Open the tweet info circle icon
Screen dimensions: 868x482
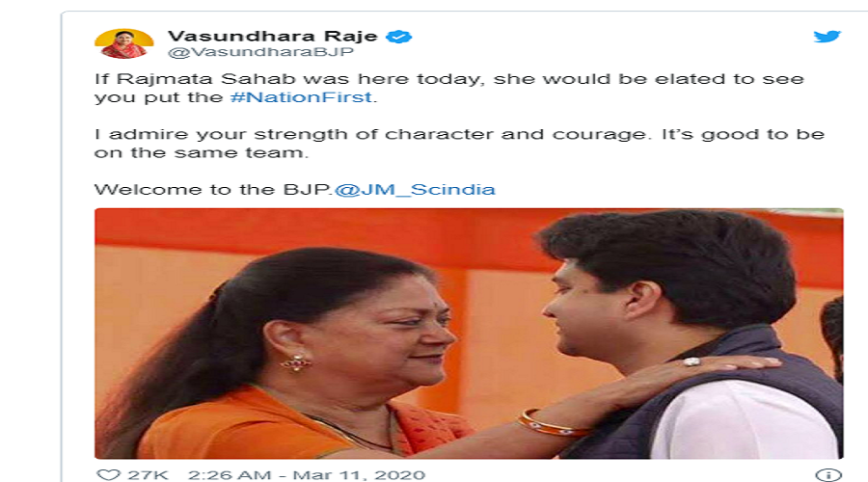click(828, 475)
